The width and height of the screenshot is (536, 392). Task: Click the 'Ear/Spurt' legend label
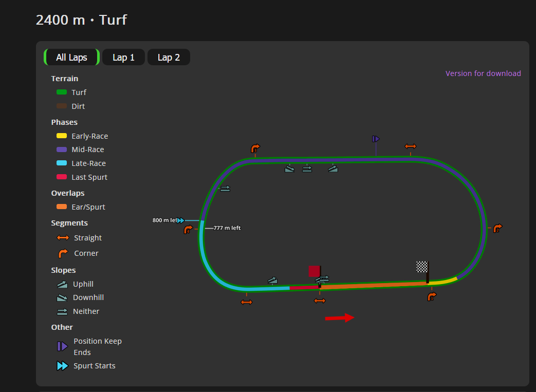click(88, 207)
